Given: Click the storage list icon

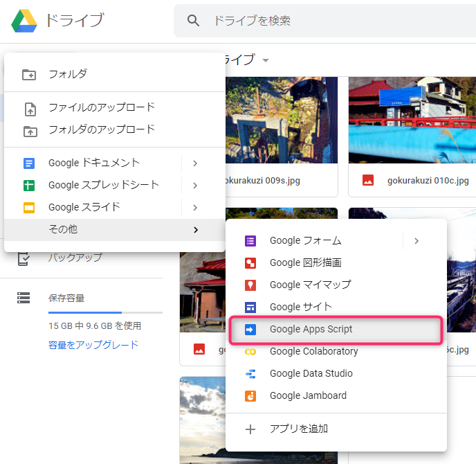Looking at the screenshot, I should (x=24, y=298).
